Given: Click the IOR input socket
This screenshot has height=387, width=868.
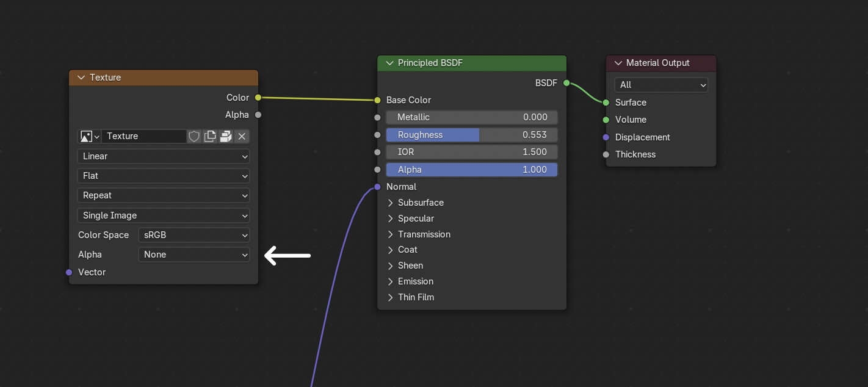Looking at the screenshot, I should click(377, 152).
